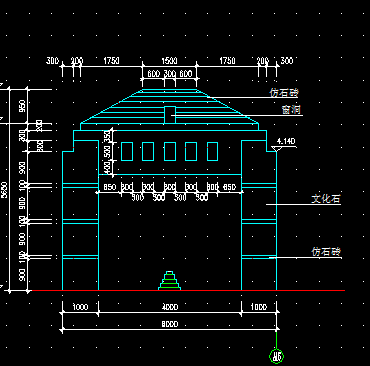Click the 4.140 elevation mark text
This screenshot has height=366, width=370.
[x=286, y=141]
